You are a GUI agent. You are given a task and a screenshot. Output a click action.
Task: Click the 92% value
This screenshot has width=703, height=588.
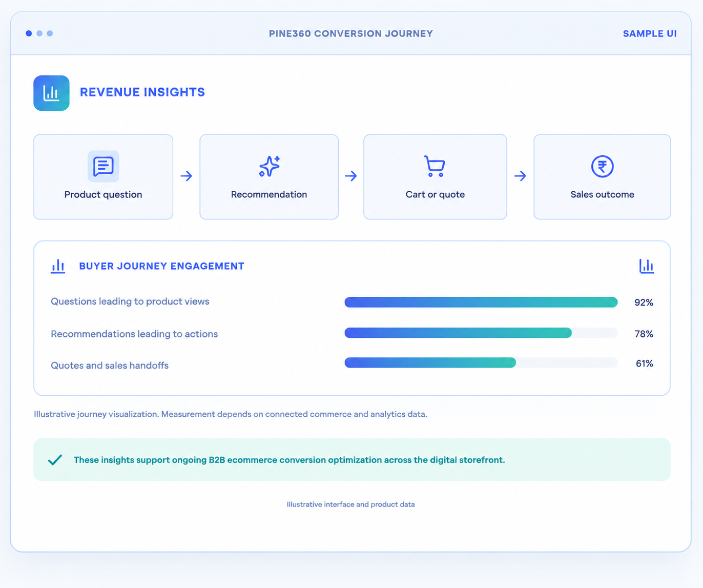pyautogui.click(x=644, y=302)
